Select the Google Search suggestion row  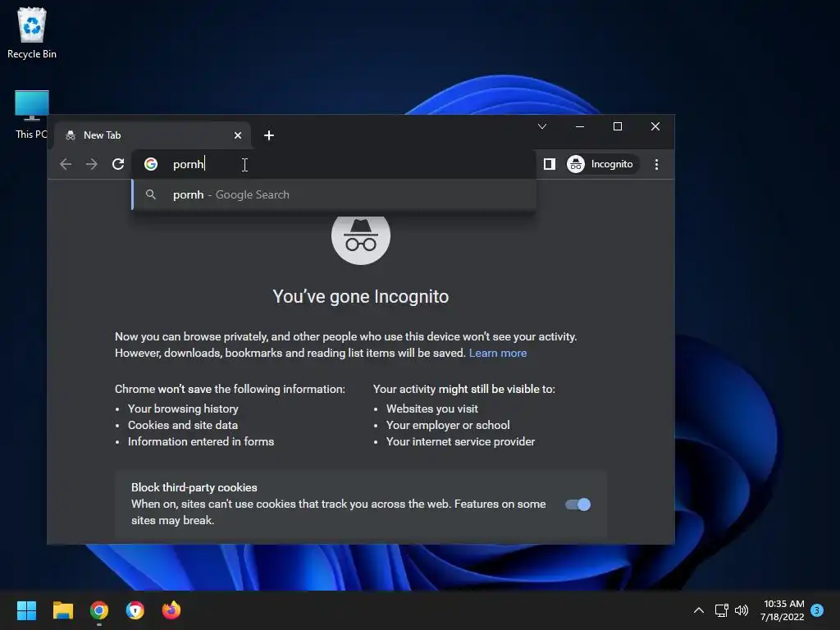coord(335,194)
